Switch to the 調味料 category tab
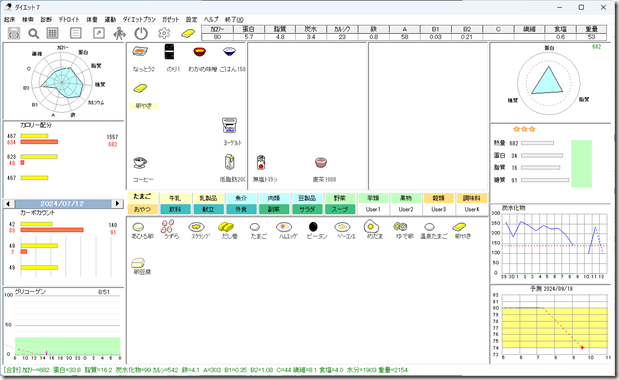Viewport: 619px width, 380px height. (471, 198)
